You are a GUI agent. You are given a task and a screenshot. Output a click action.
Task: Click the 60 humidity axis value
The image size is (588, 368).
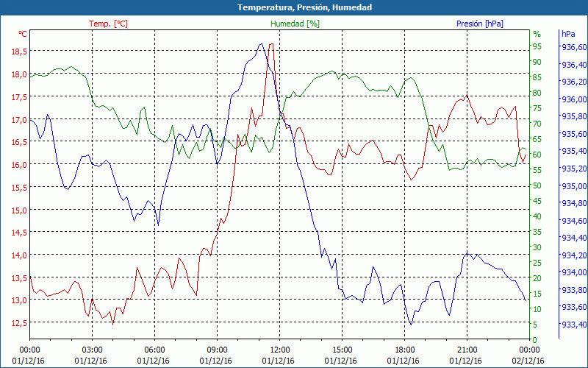[537, 155]
